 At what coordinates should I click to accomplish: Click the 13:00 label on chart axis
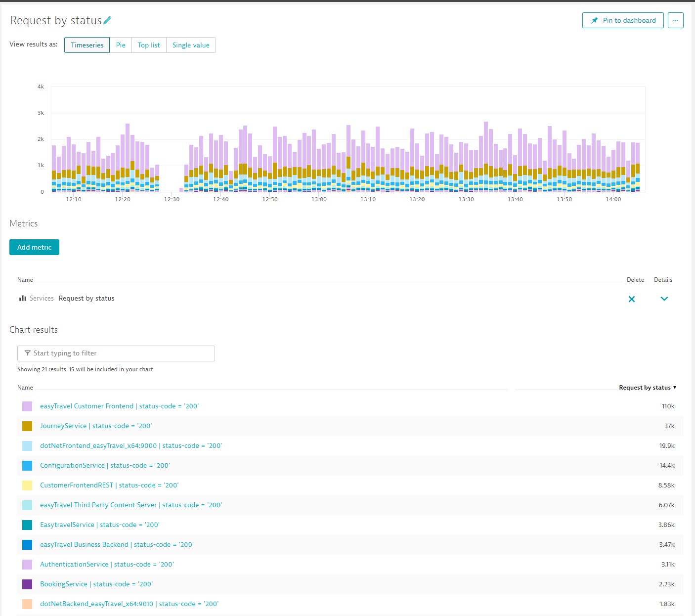(x=319, y=199)
